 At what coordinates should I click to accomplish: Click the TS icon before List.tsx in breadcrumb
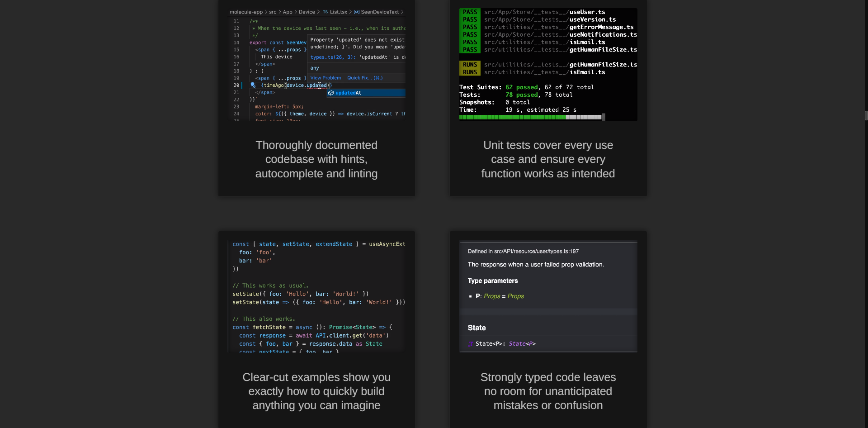click(x=325, y=12)
